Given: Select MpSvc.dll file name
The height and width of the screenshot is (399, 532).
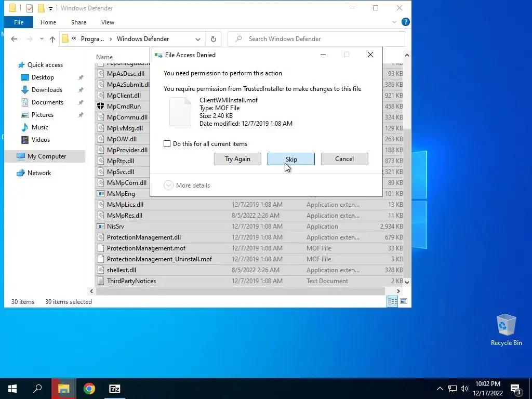Looking at the screenshot, I should point(121,171).
